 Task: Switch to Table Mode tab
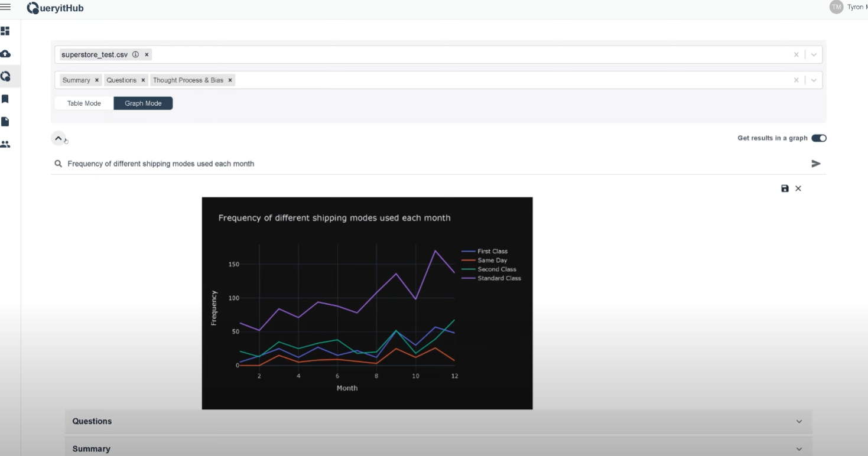point(84,103)
